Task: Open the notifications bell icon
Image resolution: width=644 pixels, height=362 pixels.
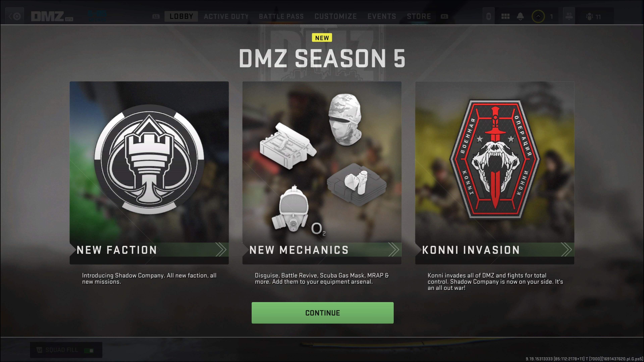Action: point(520,16)
